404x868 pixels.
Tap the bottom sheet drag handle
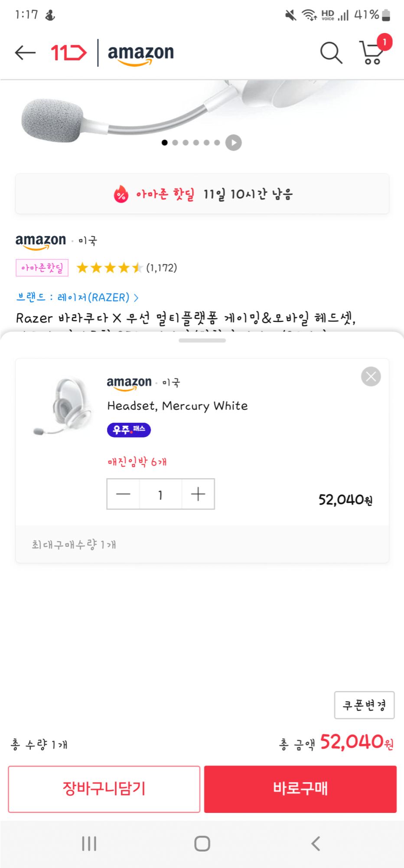202,341
